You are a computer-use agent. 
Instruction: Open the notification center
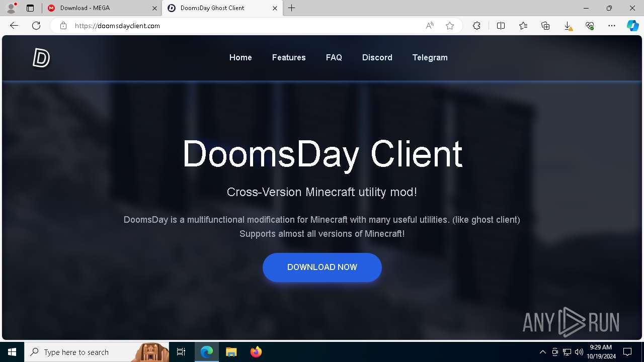point(627,352)
